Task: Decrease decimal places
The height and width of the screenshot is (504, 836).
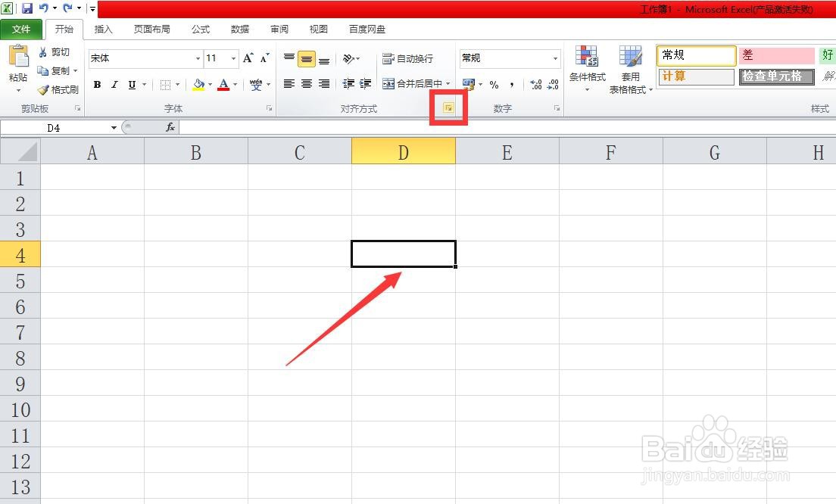Action: [x=553, y=84]
